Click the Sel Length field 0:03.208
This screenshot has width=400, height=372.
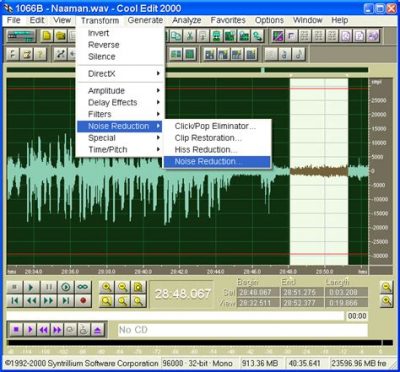point(347,292)
